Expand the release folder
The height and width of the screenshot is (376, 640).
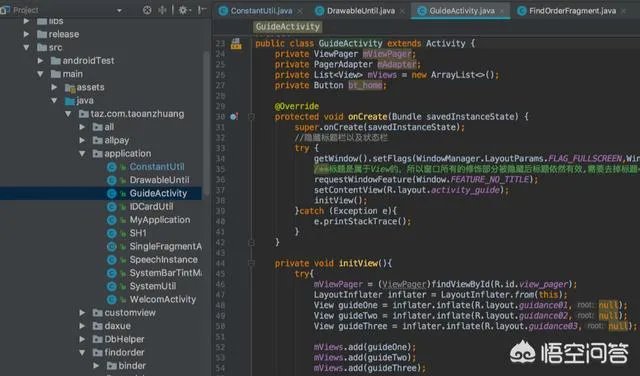point(27,34)
